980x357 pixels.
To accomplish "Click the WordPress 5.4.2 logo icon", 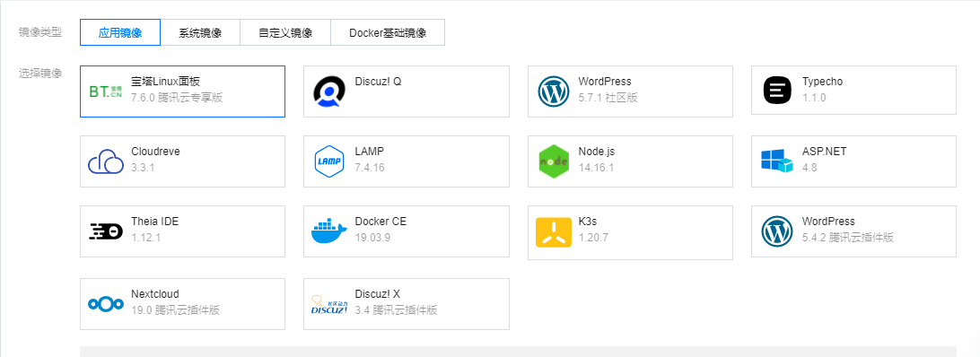I will (x=777, y=231).
